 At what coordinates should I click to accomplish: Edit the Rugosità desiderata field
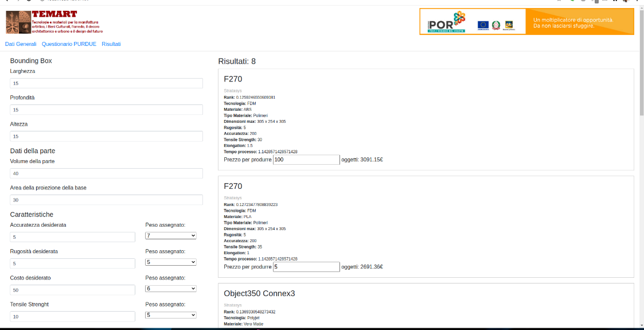(x=73, y=263)
